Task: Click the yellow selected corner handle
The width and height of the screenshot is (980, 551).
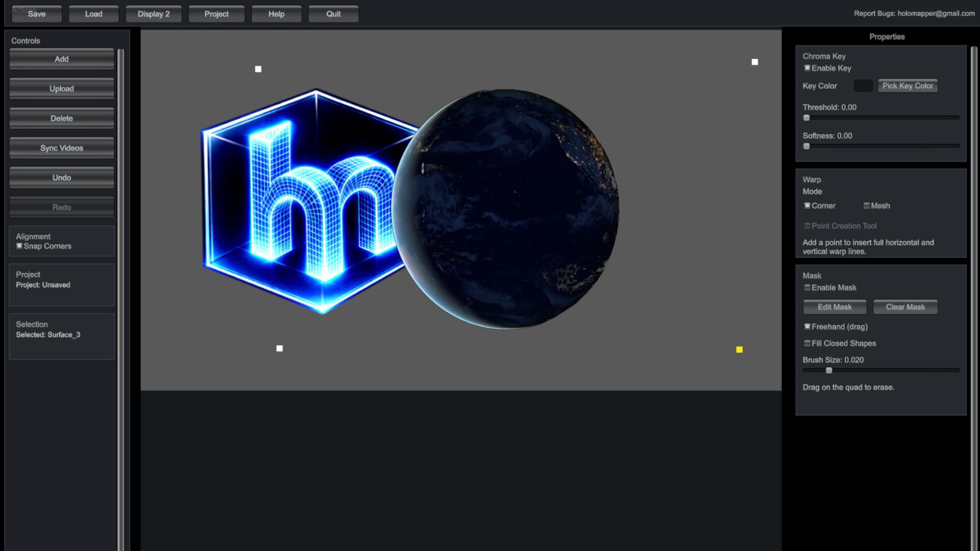Action: 739,349
